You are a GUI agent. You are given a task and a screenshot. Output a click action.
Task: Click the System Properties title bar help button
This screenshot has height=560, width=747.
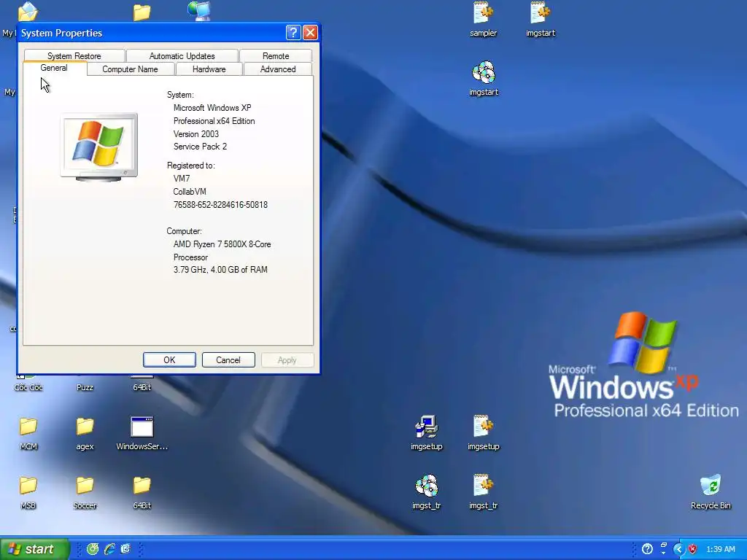[x=293, y=32]
